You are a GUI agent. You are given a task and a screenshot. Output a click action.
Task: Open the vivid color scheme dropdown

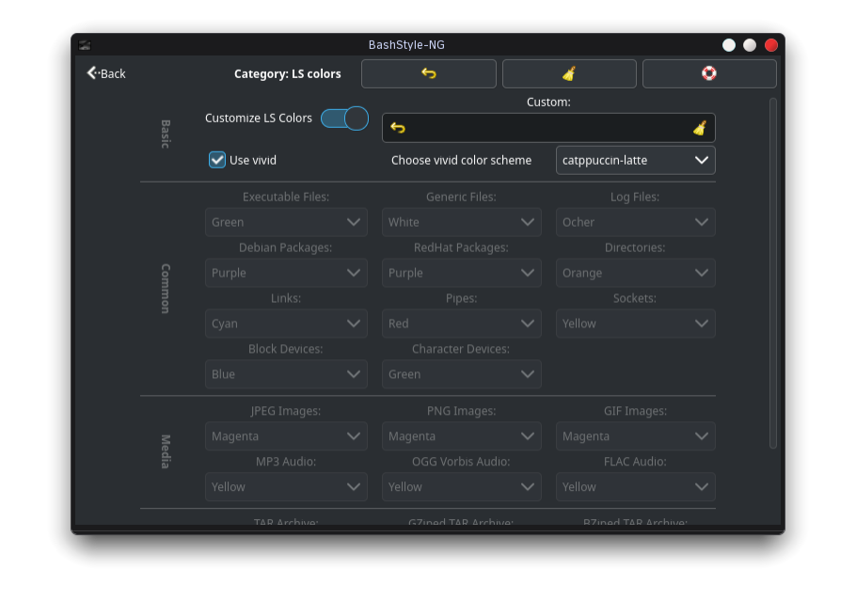(636, 161)
